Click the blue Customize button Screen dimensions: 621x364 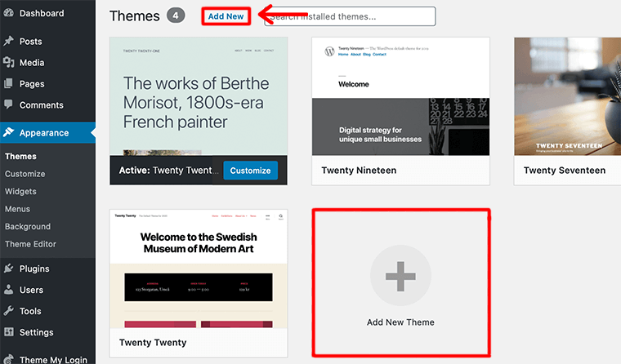250,171
